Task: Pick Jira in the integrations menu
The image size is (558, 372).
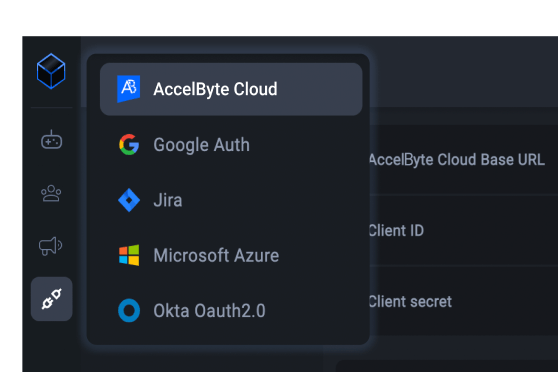Action: [x=231, y=200]
